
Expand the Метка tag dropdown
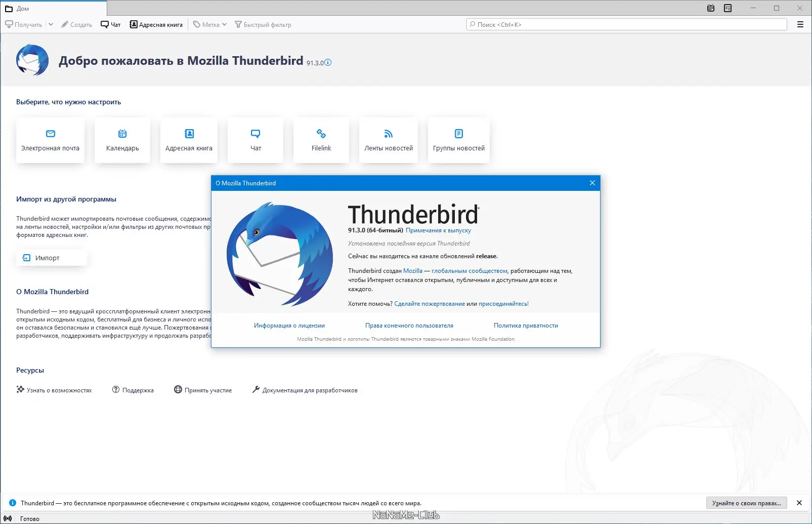[210, 24]
